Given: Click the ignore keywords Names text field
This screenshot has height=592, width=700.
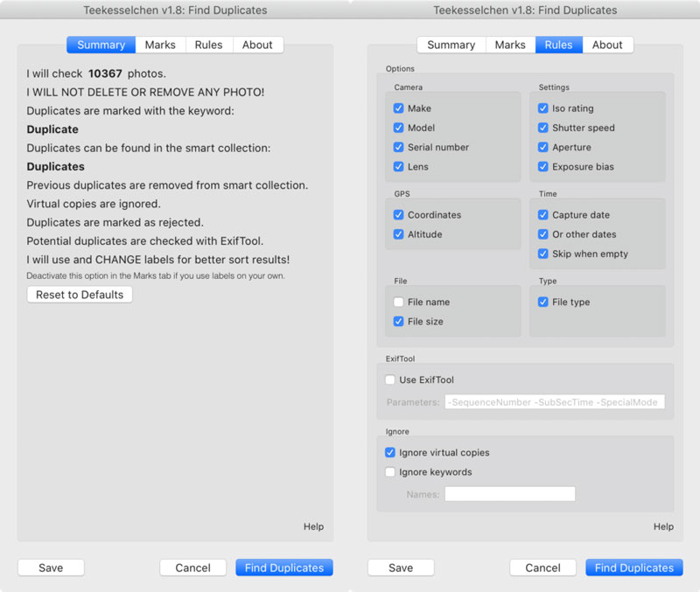Looking at the screenshot, I should [x=509, y=494].
